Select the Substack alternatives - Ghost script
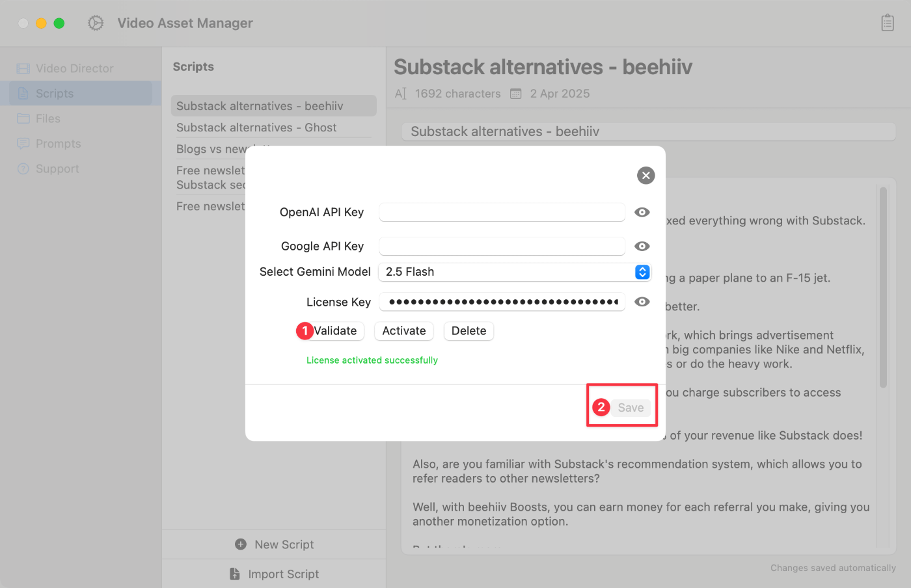 (256, 127)
